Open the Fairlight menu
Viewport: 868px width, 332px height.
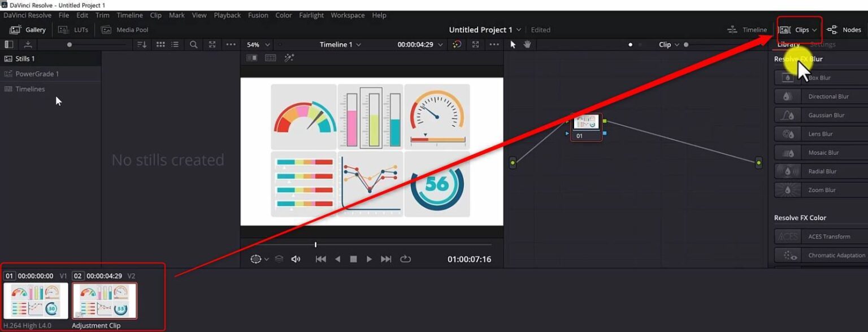(311, 15)
